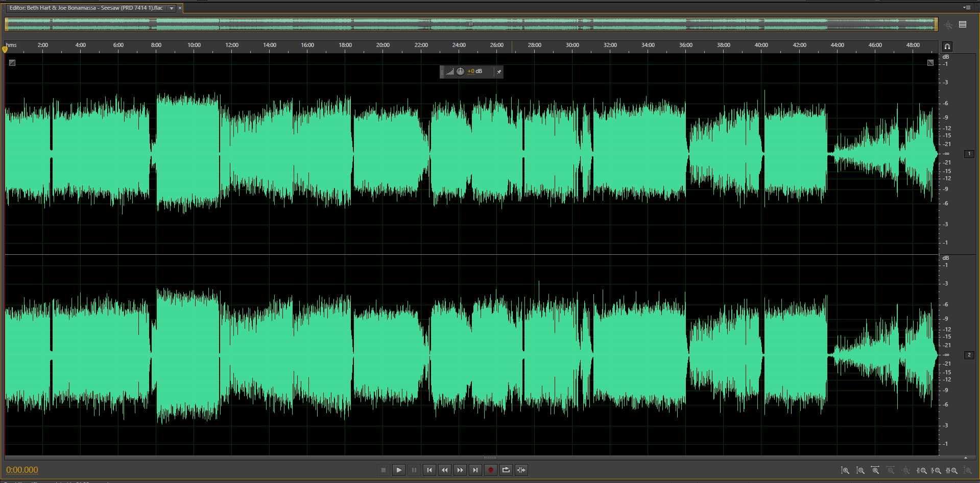Image resolution: width=980 pixels, height=483 pixels.
Task: Click Zoom Out Amplitude magnifier icon
Action: [860, 470]
